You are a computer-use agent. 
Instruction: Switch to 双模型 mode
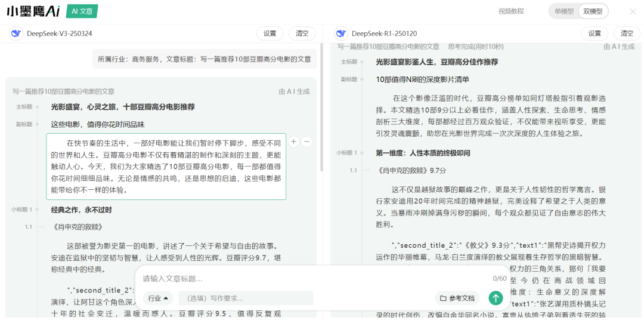(593, 11)
